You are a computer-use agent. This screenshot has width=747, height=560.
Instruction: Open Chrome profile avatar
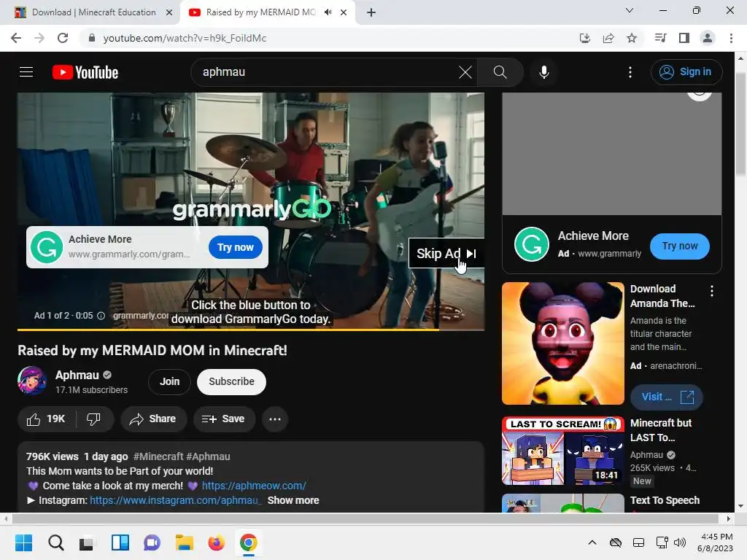pyautogui.click(x=708, y=38)
